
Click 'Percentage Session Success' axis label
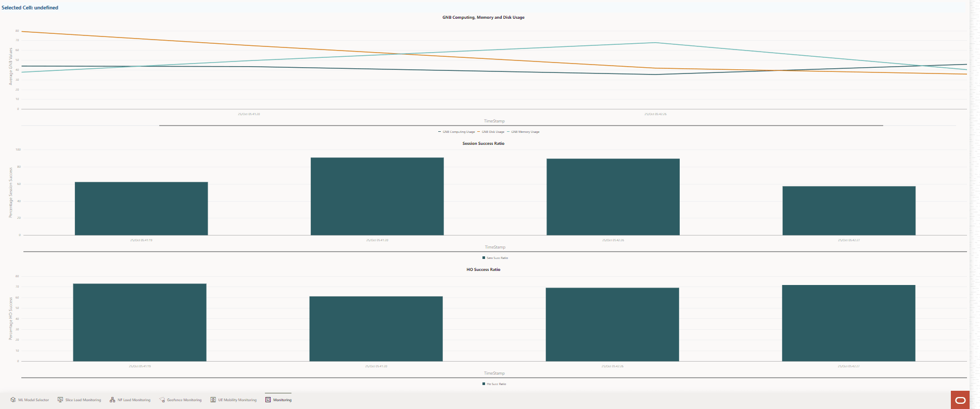coord(10,193)
